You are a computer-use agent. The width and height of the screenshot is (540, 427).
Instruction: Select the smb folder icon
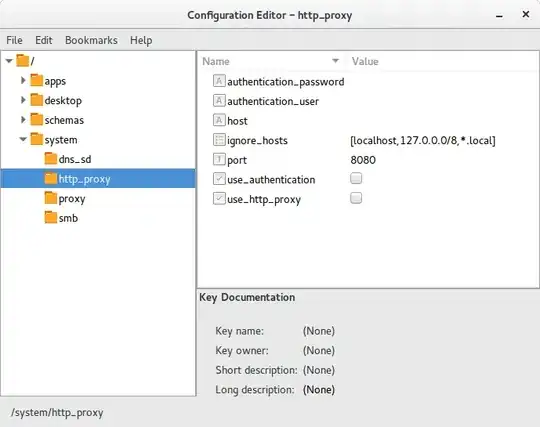51,218
